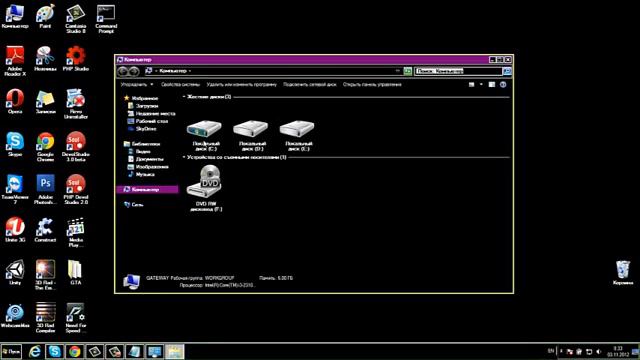Click Открыть панель управления
This screenshot has width=640, height=360.
coord(372,84)
